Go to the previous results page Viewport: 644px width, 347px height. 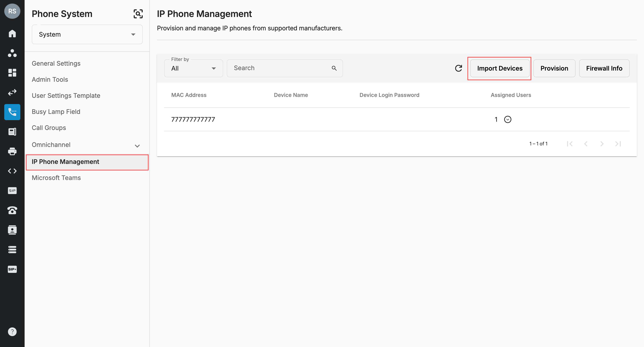(586, 144)
